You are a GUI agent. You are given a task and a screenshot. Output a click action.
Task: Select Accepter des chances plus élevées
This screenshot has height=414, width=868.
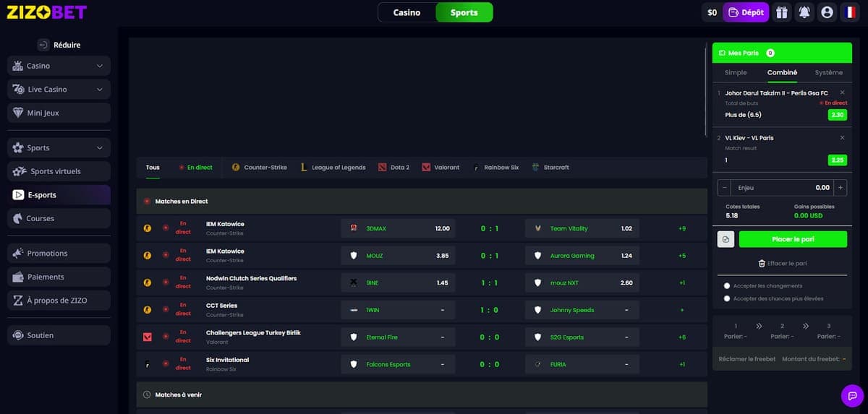(x=727, y=298)
